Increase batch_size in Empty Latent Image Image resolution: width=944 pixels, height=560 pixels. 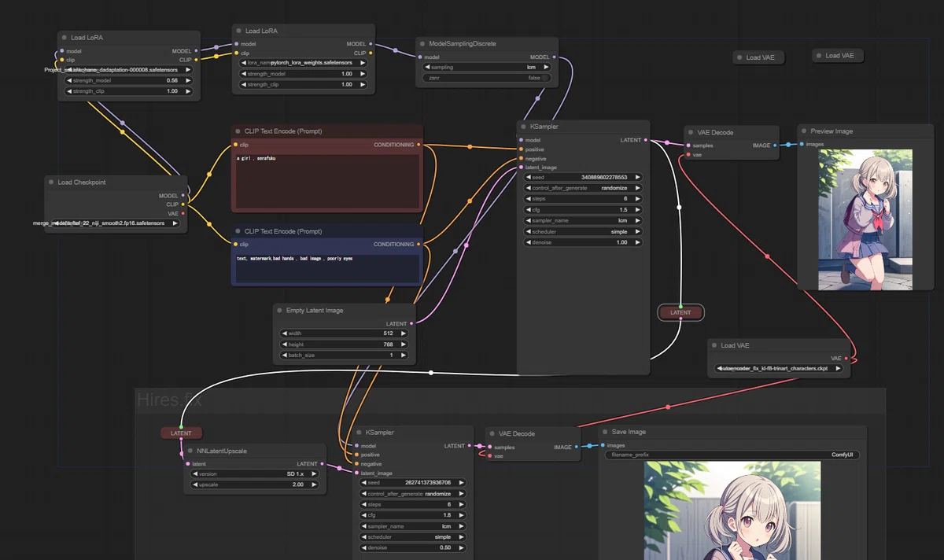point(404,356)
